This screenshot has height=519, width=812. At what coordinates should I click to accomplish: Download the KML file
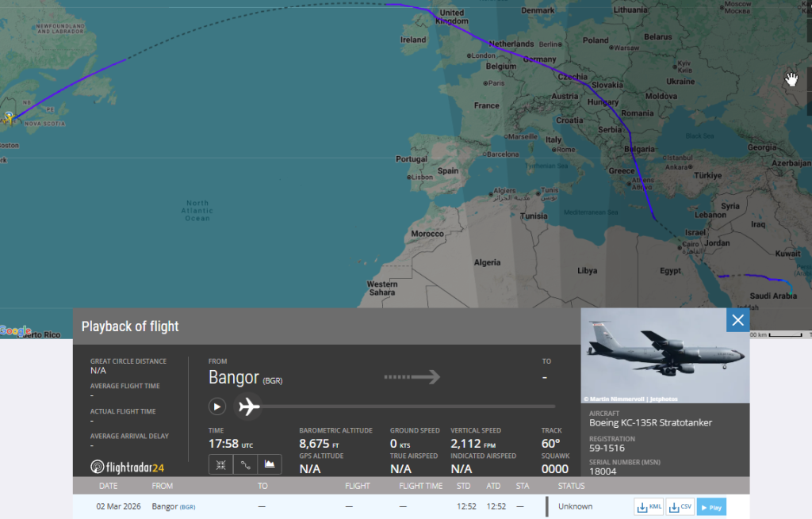point(649,507)
